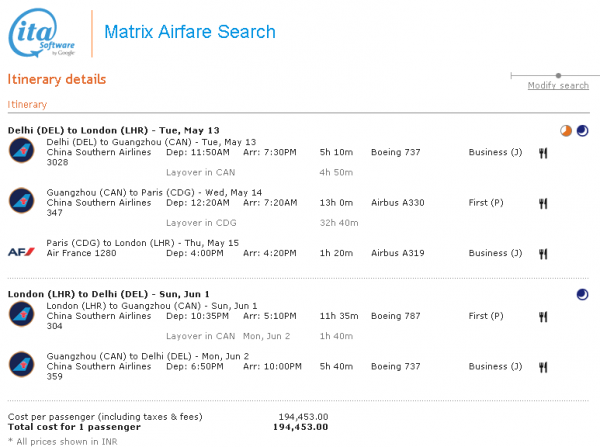Click departure time 'Dep: 6:50PM'
Viewport: 600px width, 447px height.
[195, 367]
